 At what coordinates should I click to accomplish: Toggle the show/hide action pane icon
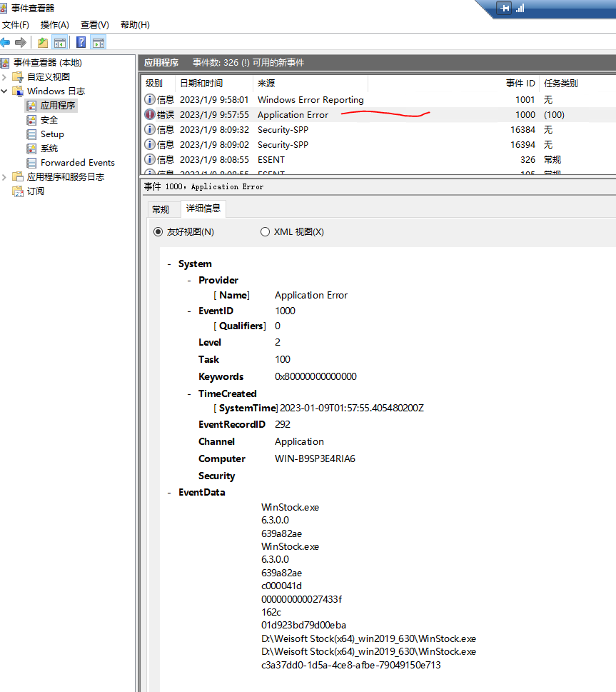click(x=99, y=42)
